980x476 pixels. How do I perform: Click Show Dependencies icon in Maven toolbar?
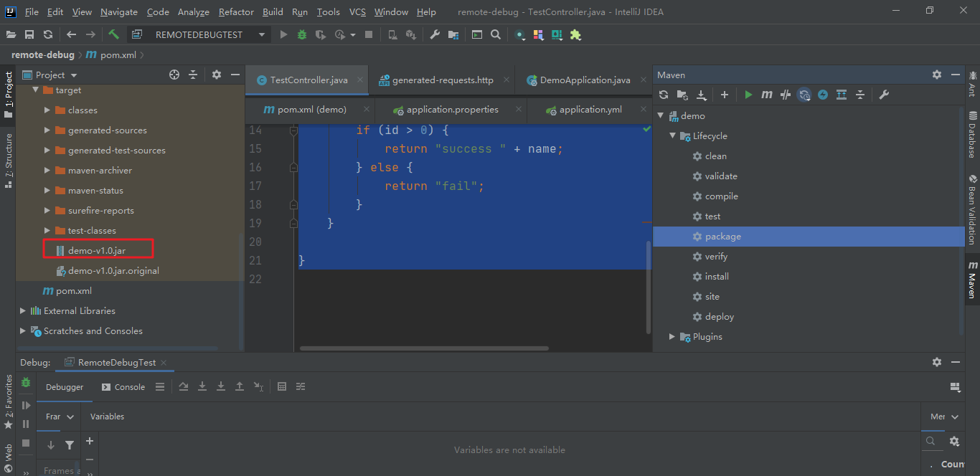tap(842, 95)
